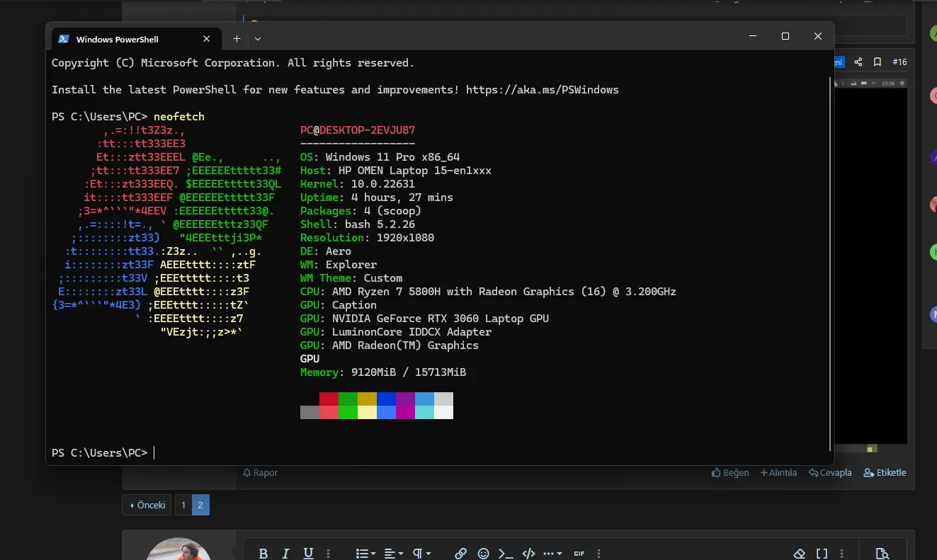Screen dimensions: 937x560
Task: Click the 'PC@DESKTOP-2EVJU87' header text
Action: (358, 130)
